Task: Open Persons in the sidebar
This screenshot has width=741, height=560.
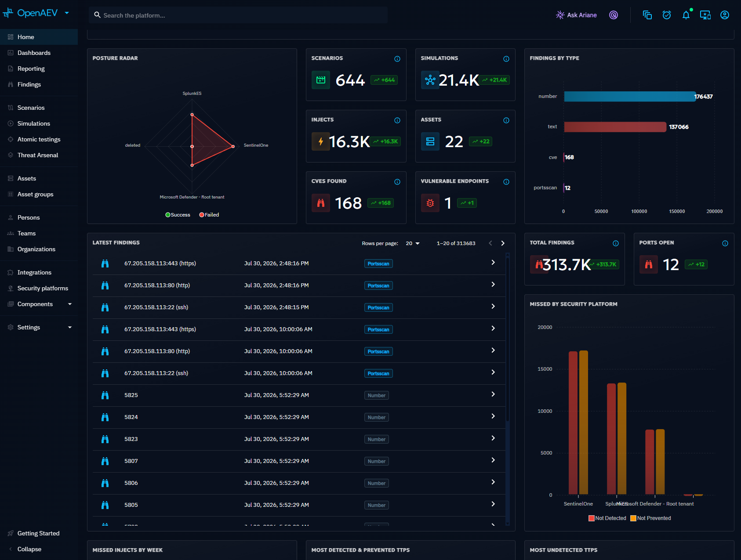Action: point(39,217)
